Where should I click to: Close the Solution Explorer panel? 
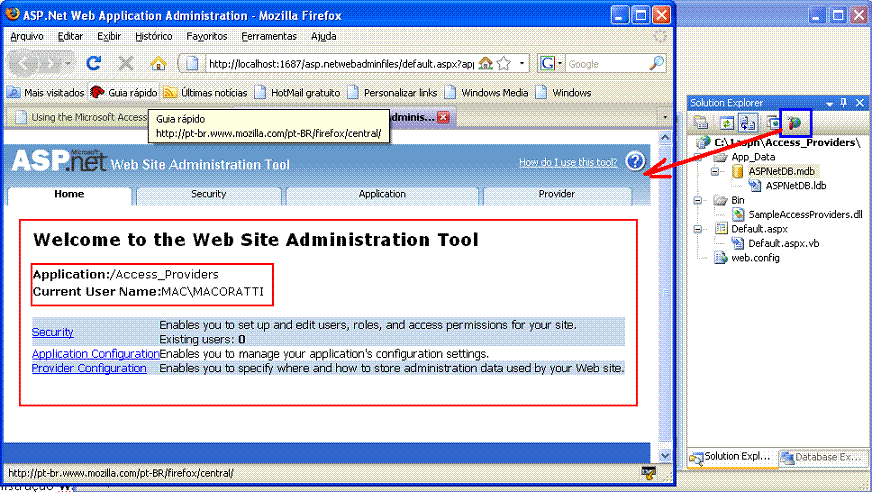(x=860, y=103)
